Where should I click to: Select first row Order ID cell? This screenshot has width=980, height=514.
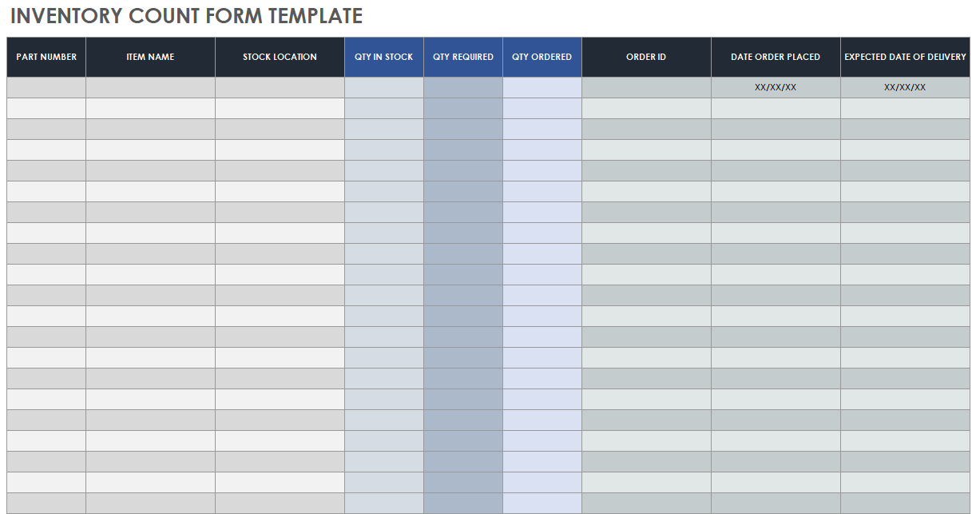pos(646,88)
